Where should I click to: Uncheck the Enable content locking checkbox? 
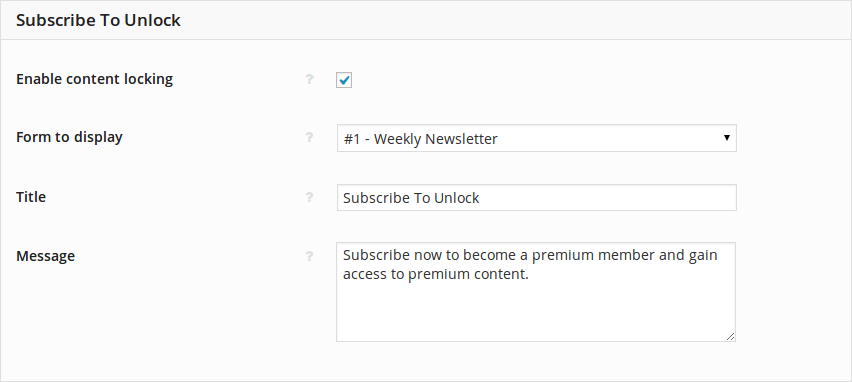click(x=344, y=80)
